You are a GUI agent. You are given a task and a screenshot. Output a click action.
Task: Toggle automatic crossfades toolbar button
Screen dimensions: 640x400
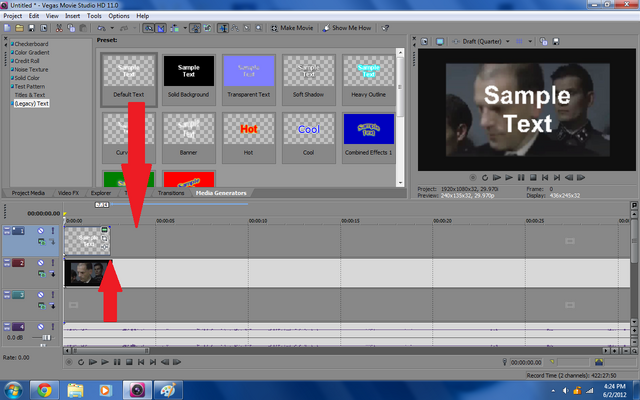point(161,28)
